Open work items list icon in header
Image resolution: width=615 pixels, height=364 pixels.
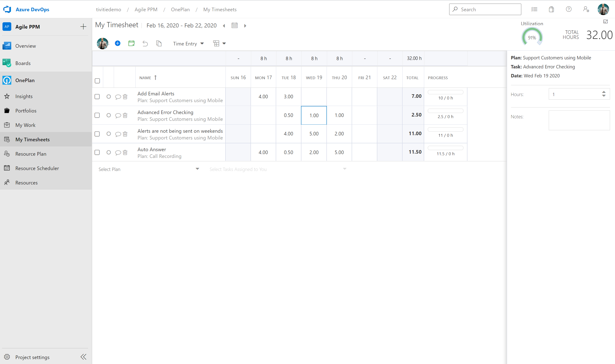pyautogui.click(x=534, y=9)
